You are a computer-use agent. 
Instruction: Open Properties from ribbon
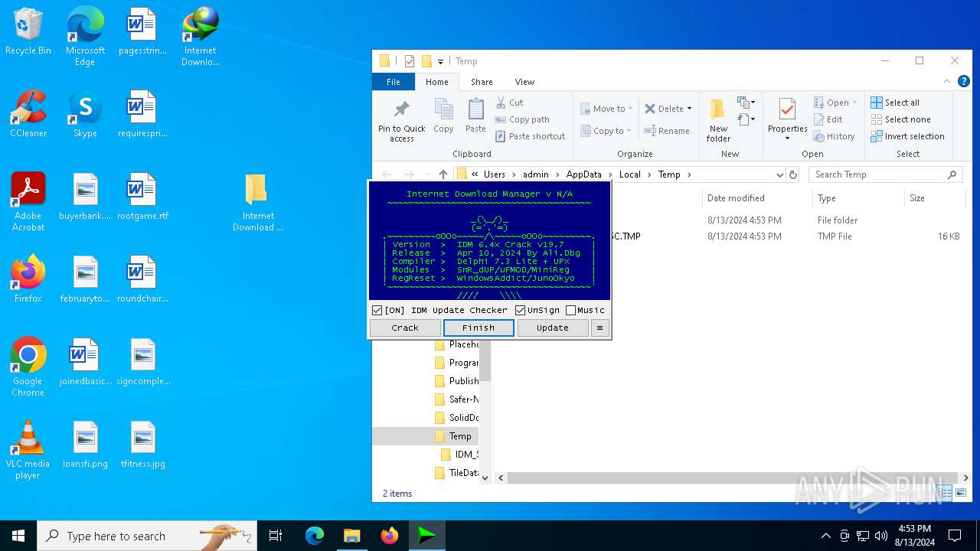coord(788,119)
